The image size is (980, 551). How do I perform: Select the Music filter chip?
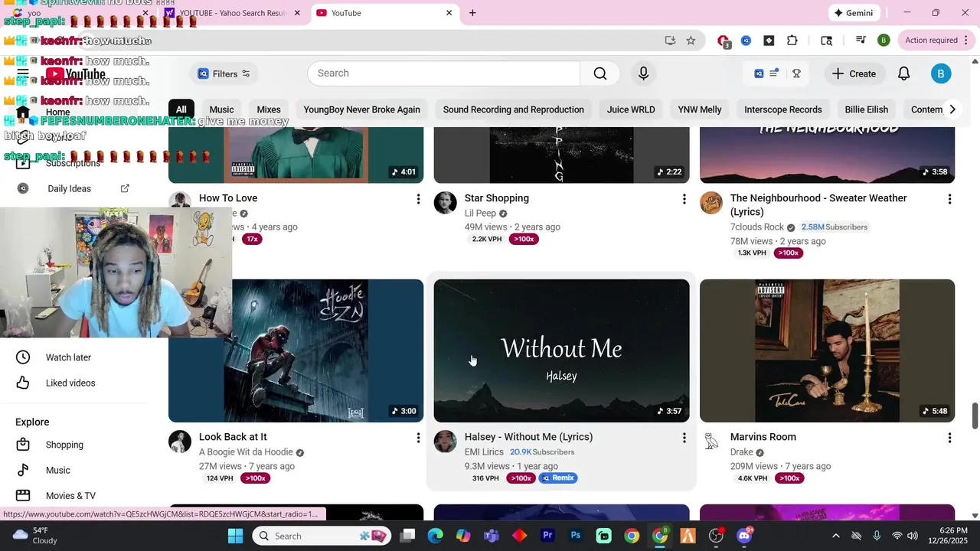[x=221, y=109]
